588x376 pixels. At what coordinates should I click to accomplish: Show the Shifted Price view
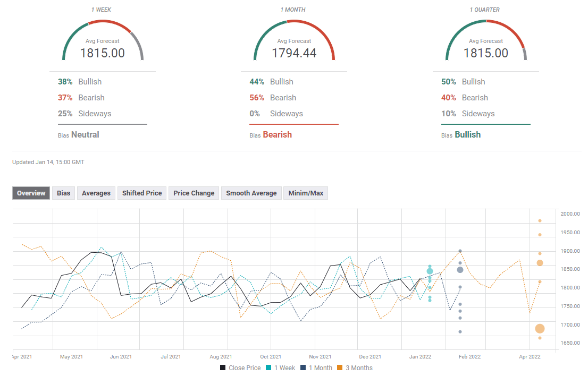[142, 193]
